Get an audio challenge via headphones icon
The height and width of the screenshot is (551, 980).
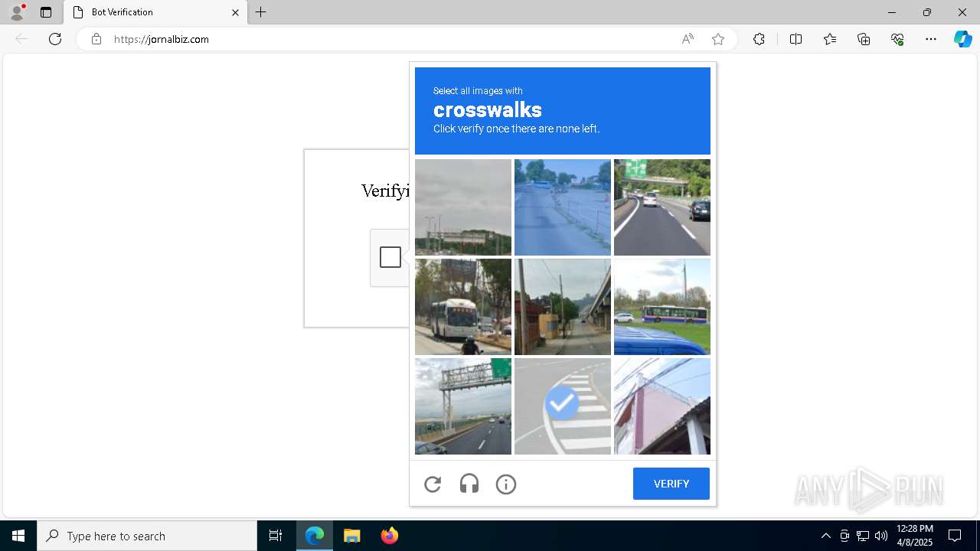[x=469, y=484]
